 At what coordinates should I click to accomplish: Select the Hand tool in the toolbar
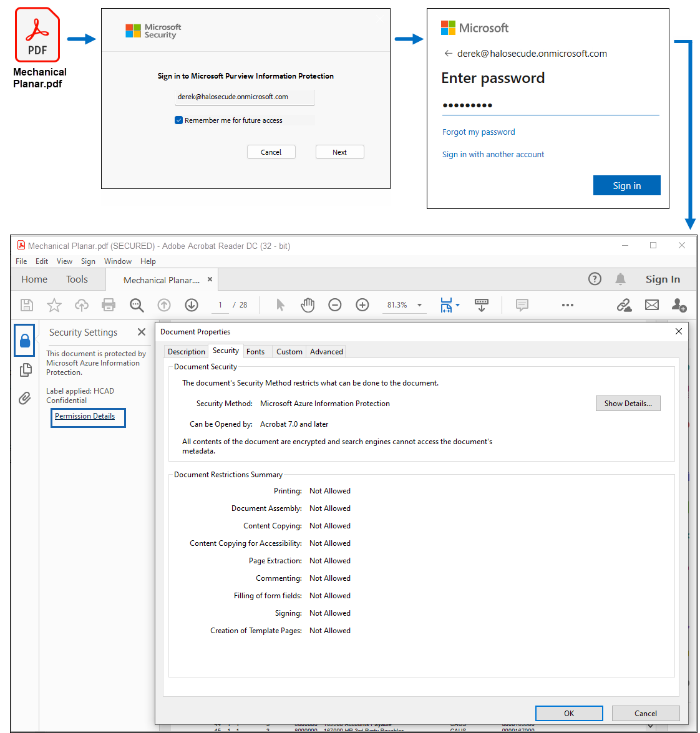point(308,305)
